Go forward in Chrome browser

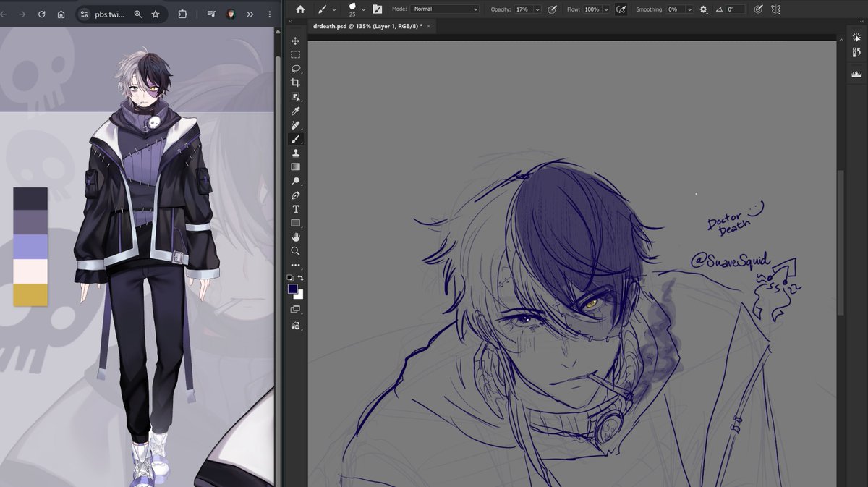pyautogui.click(x=22, y=14)
